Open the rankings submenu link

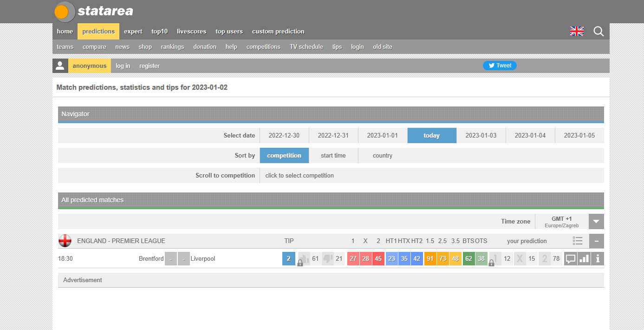pos(172,46)
